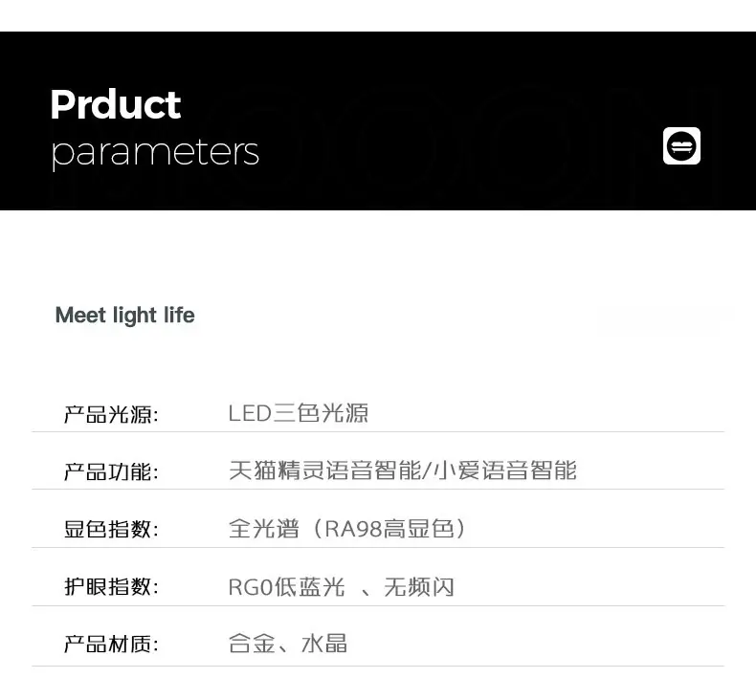This screenshot has height=700, width=756.
Task: Click the 产品材质 label
Action: (111, 645)
